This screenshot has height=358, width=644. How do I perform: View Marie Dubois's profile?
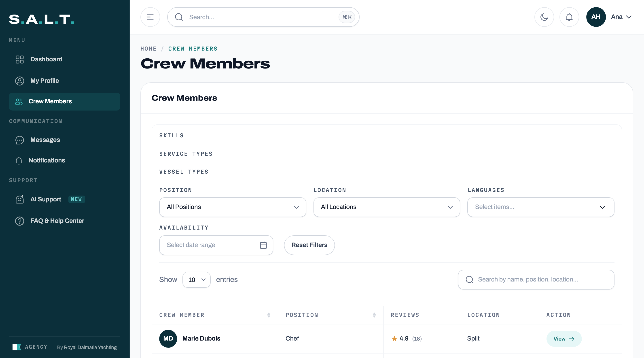point(564,339)
